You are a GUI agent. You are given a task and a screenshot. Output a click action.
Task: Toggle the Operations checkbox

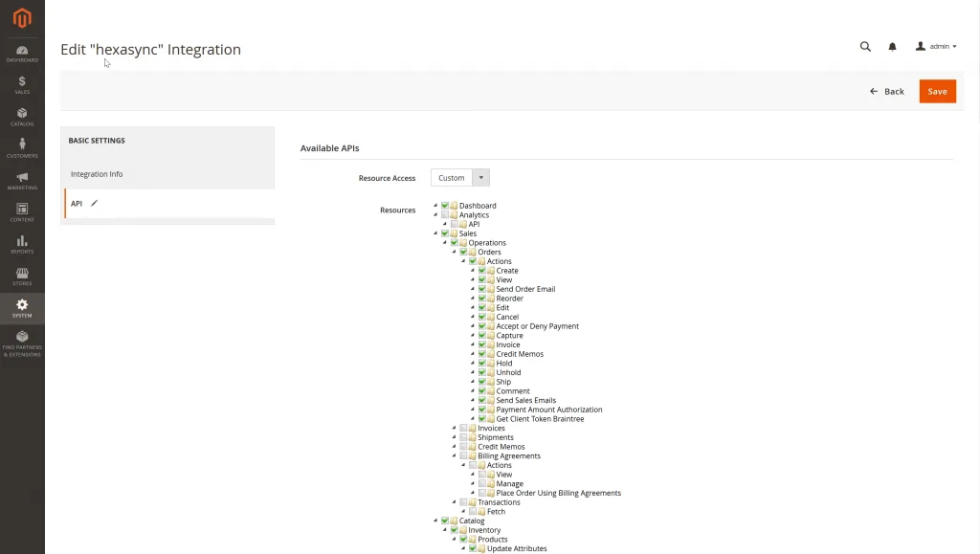tap(455, 243)
